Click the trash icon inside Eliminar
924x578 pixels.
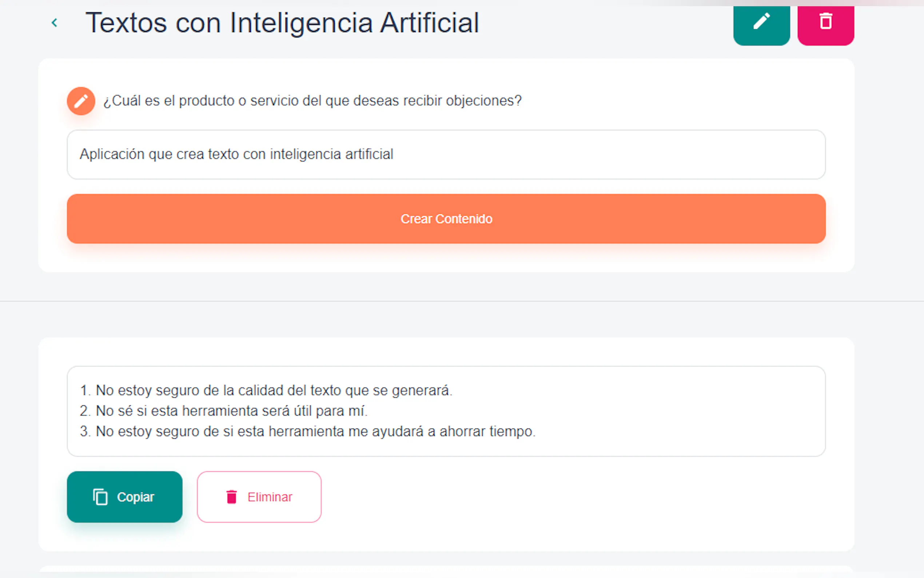(231, 497)
